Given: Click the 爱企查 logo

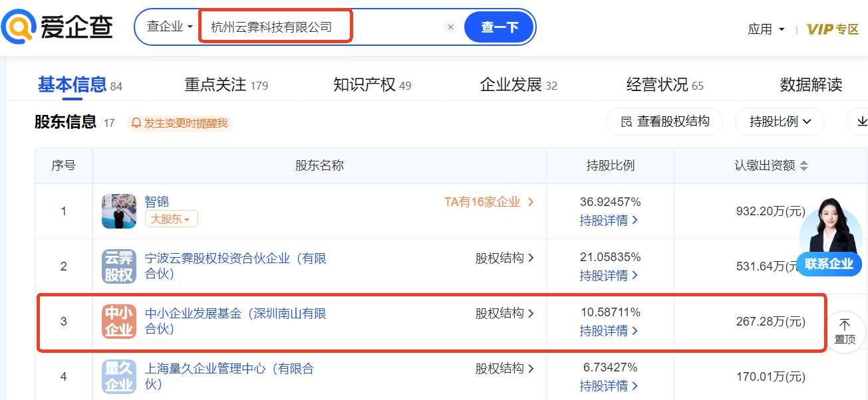Looking at the screenshot, I should (57, 27).
